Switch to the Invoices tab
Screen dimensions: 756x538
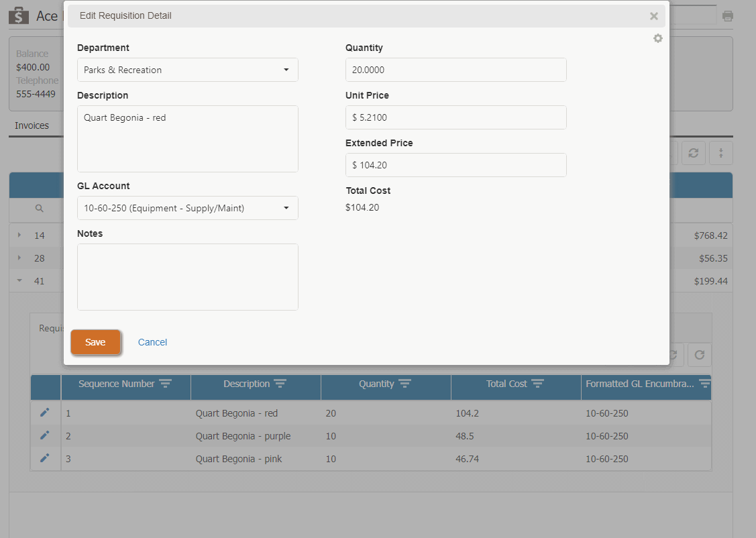click(32, 125)
